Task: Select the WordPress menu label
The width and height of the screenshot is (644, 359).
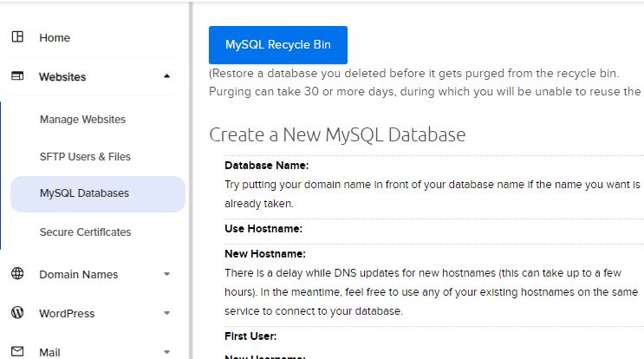Action: (67, 313)
